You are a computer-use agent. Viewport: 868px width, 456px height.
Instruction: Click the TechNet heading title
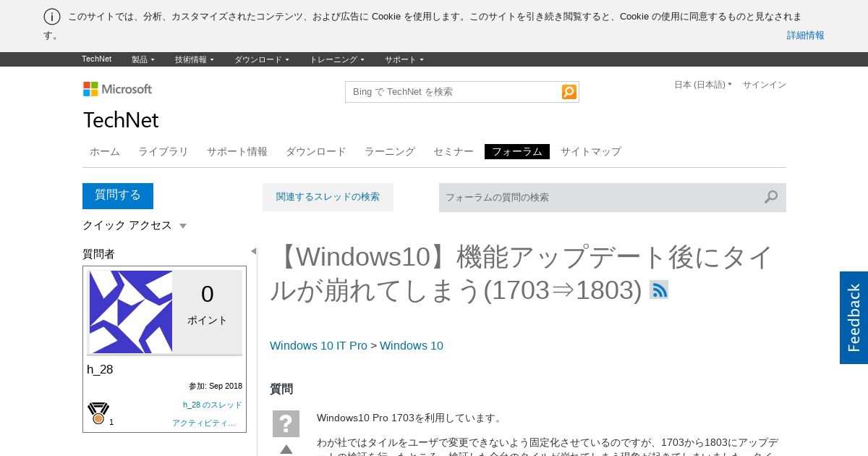point(121,120)
